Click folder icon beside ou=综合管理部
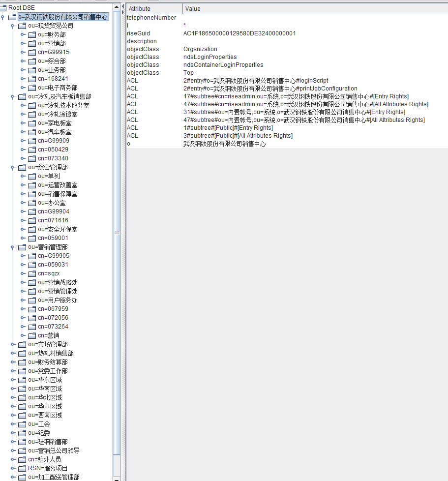Image resolution: width=448 pixels, height=481 pixels. click(x=22, y=168)
